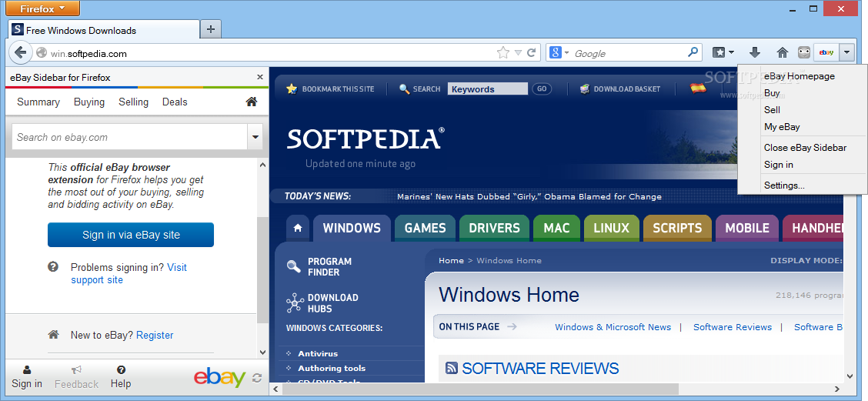This screenshot has height=401, width=868.
Task: Switch to the Selling sidebar tab
Action: pyautogui.click(x=133, y=102)
